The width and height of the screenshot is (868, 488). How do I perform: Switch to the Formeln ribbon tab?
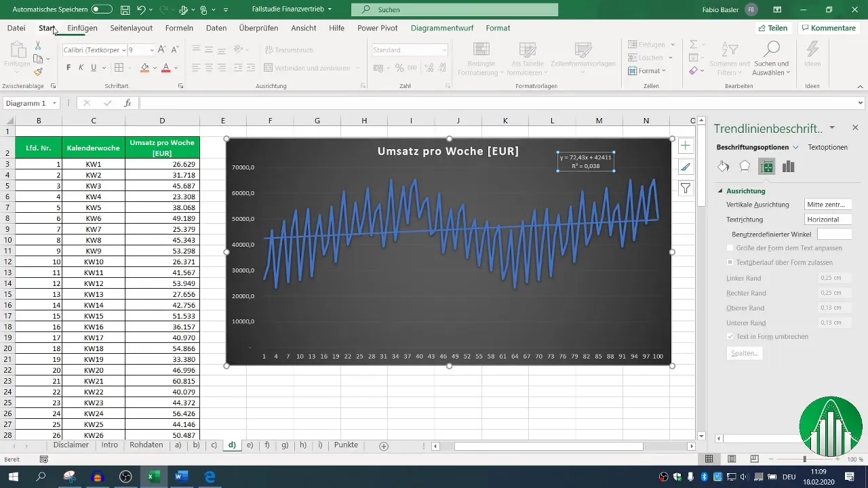click(179, 28)
